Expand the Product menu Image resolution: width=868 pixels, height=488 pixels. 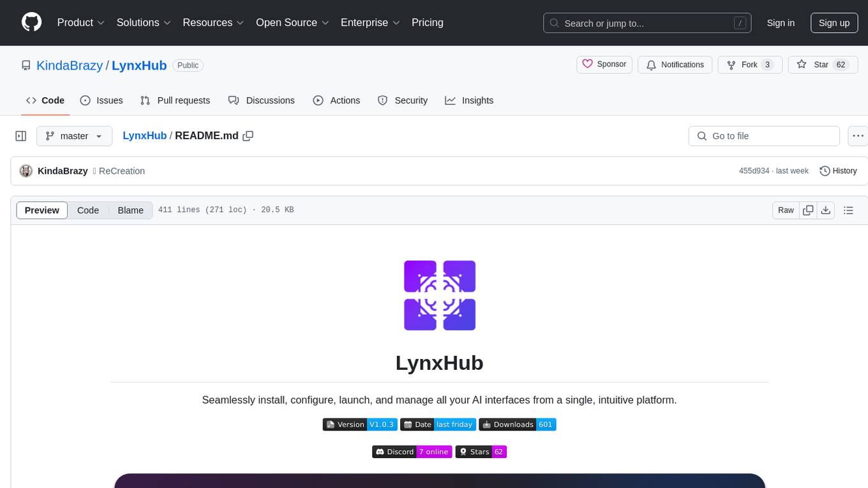pos(81,22)
